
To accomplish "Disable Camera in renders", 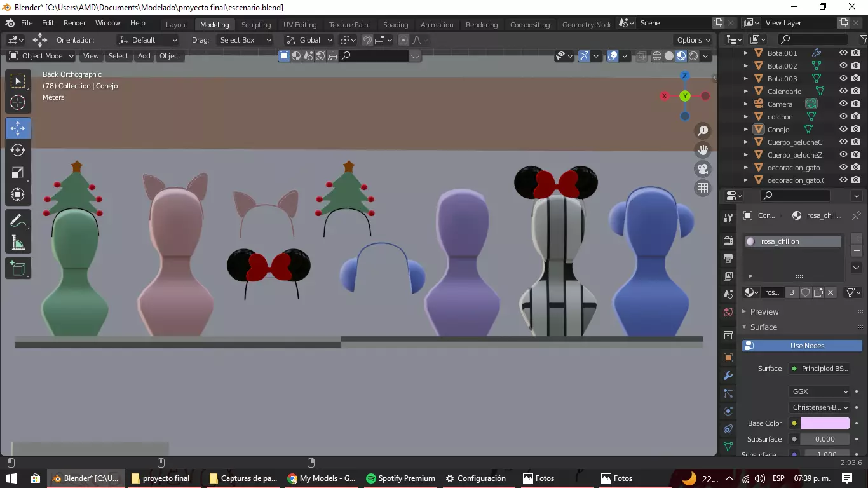I will coord(856,104).
